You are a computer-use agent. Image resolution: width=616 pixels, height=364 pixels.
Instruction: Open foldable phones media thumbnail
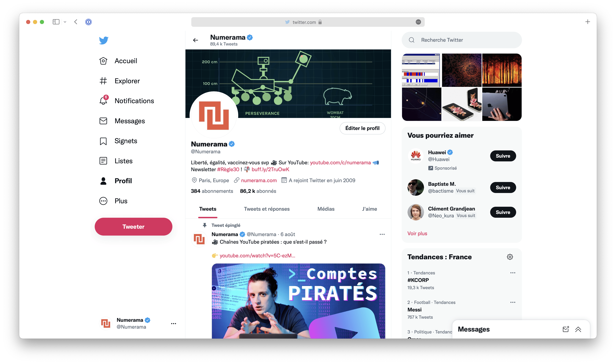click(x=462, y=104)
